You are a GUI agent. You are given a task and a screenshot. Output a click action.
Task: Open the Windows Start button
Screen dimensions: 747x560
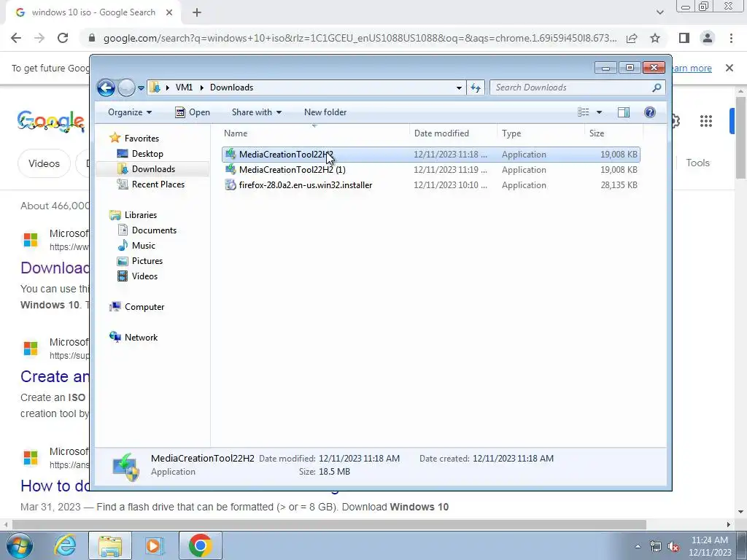pyautogui.click(x=20, y=545)
